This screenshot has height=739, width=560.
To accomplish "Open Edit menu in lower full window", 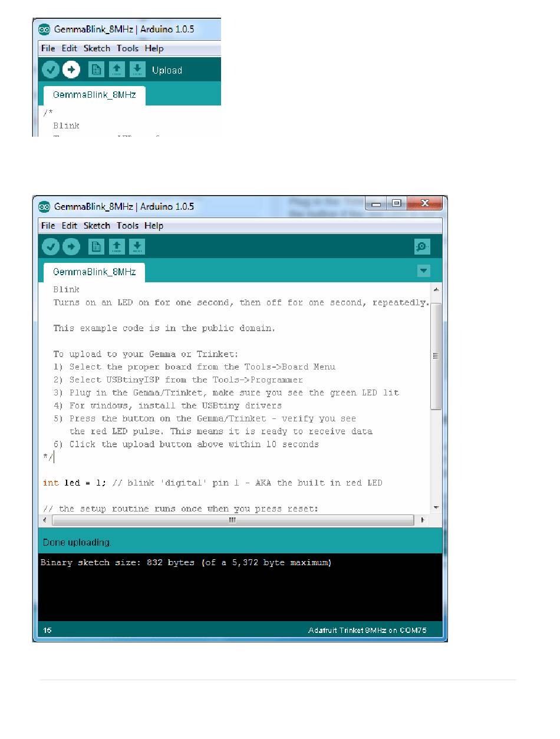I will point(70,225).
